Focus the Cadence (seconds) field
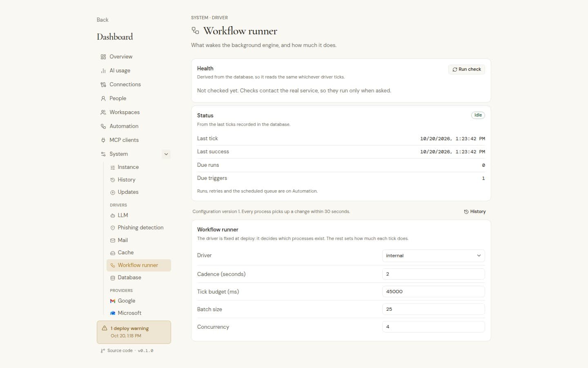This screenshot has width=588, height=368. pos(433,274)
